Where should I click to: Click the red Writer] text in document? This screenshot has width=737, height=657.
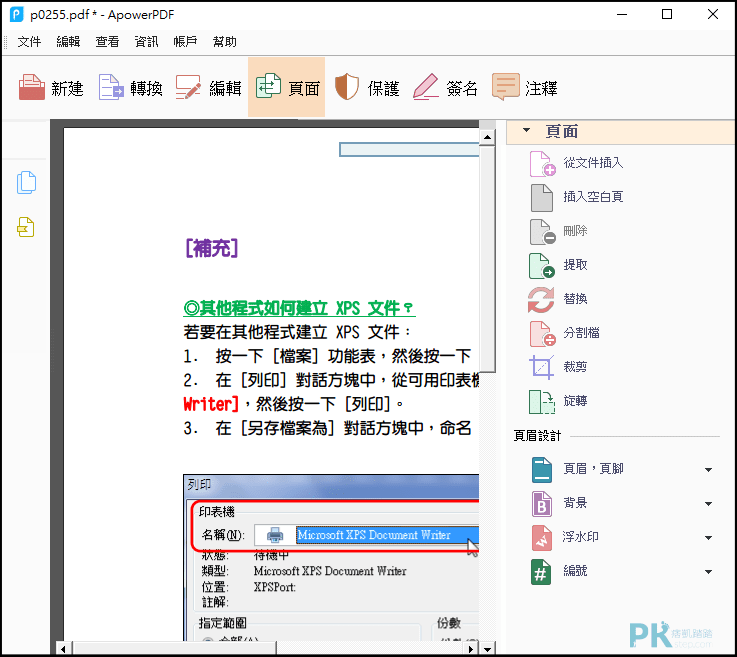[212, 404]
